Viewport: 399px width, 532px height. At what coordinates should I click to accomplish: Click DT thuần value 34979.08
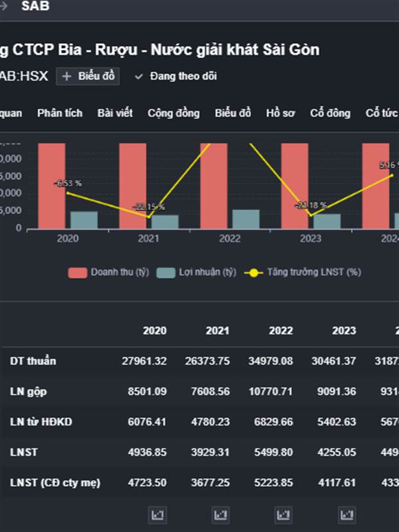pos(271,361)
